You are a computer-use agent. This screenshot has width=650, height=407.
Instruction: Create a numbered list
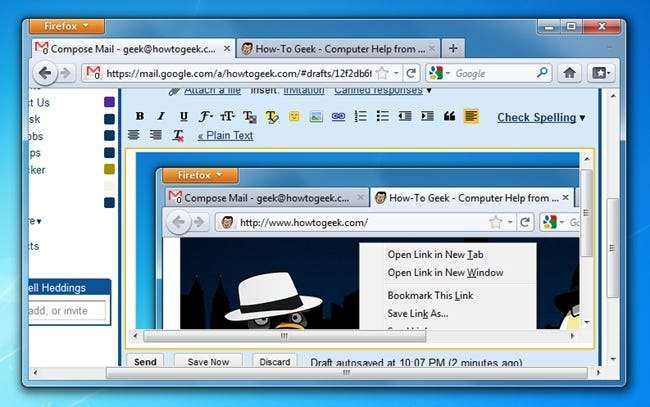pyautogui.click(x=361, y=116)
